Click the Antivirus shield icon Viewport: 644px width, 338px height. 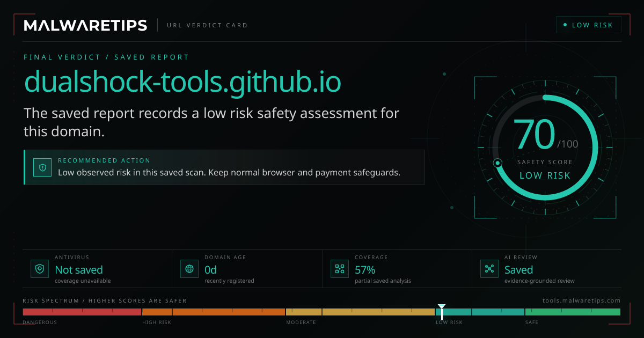pos(40,268)
